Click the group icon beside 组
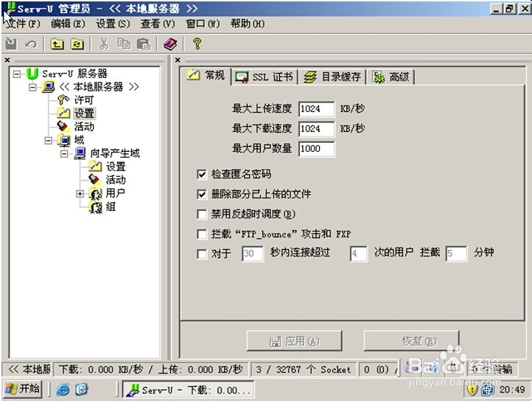 [x=96, y=207]
